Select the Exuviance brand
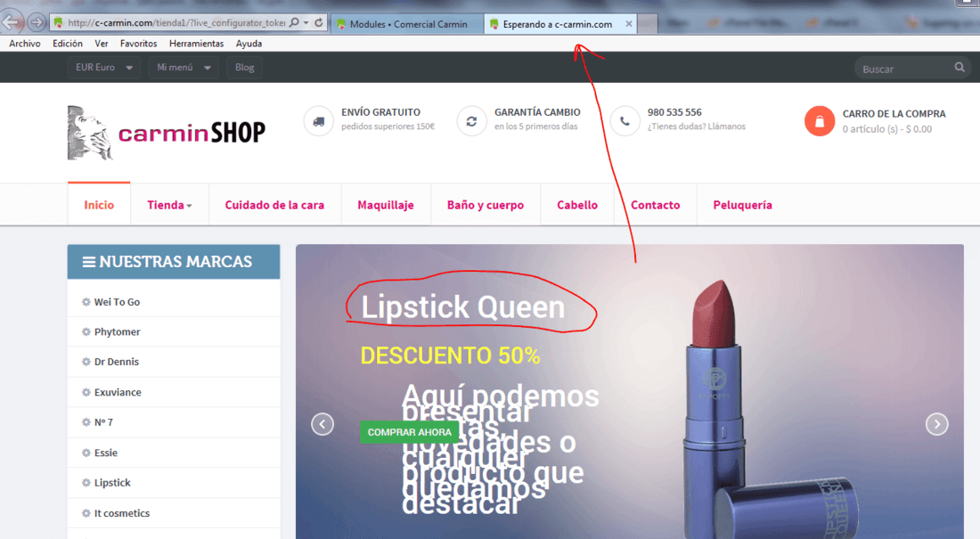This screenshot has height=539, width=980. tap(118, 392)
